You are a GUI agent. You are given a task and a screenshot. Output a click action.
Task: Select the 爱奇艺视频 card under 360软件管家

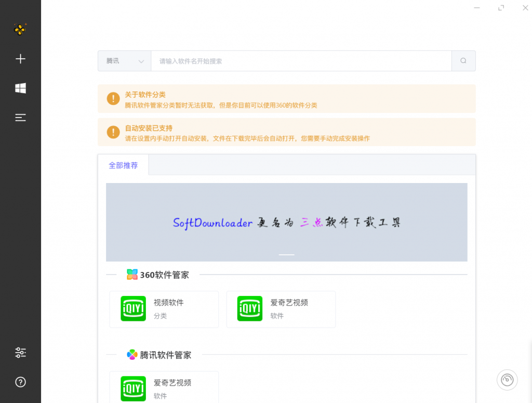(281, 309)
